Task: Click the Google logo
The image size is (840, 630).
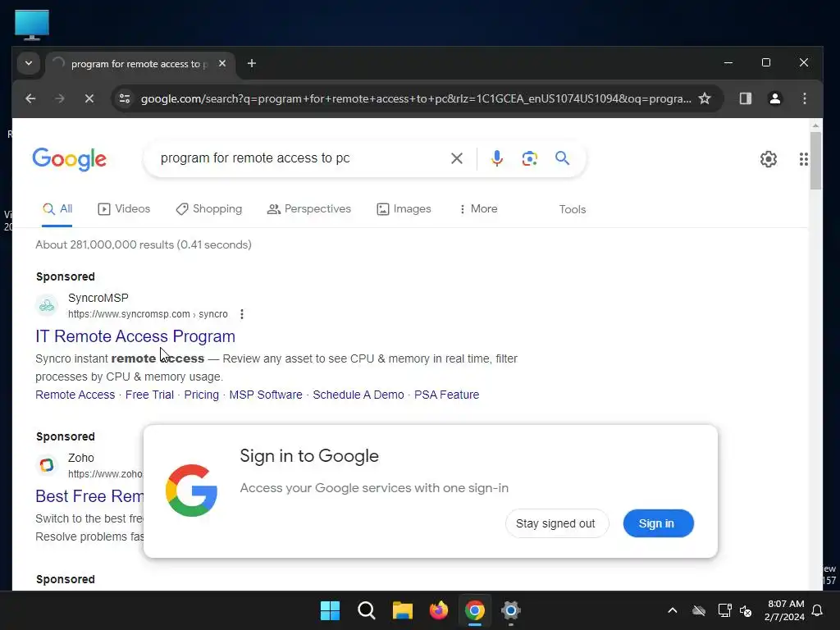Action: click(69, 159)
